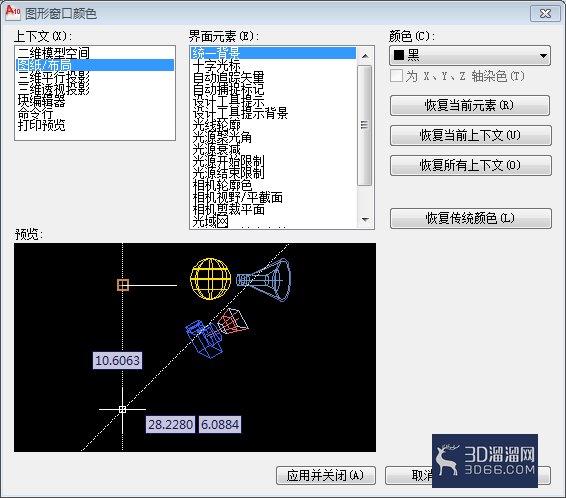566x498 pixels.
Task: Click the element list scrollbar thumb
Action: [x=365, y=125]
